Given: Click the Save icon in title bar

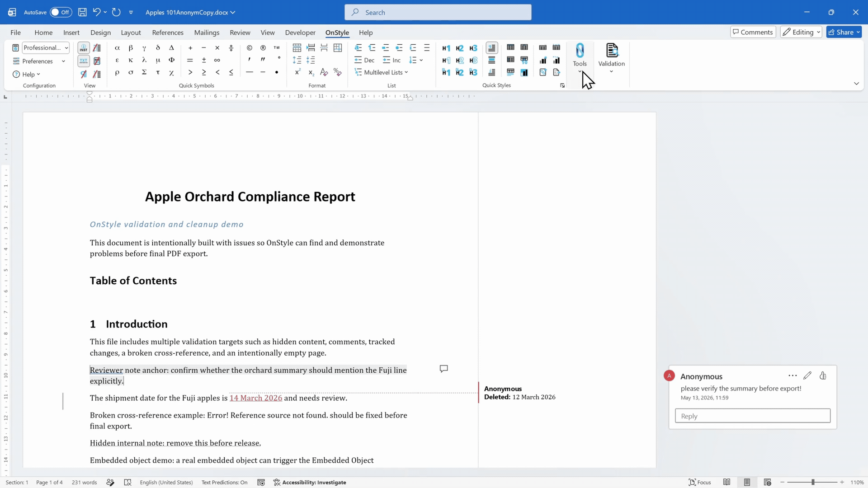Looking at the screenshot, I should (x=82, y=12).
